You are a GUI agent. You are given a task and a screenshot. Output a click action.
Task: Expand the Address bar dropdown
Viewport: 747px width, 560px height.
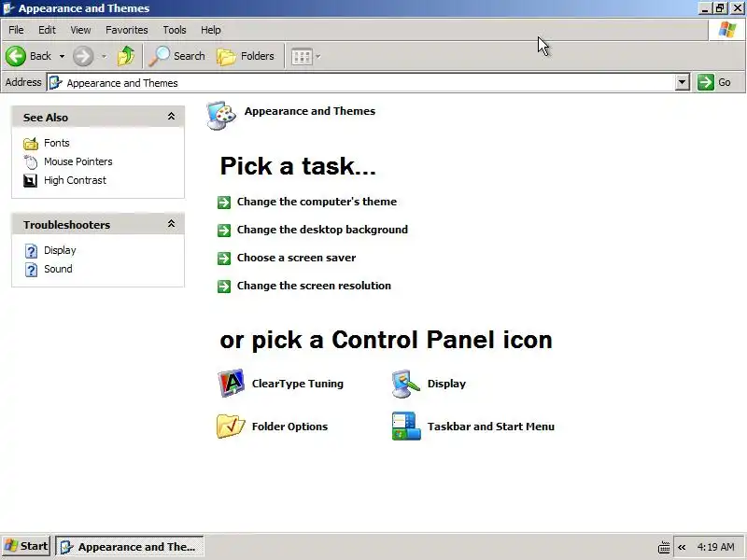pos(683,82)
